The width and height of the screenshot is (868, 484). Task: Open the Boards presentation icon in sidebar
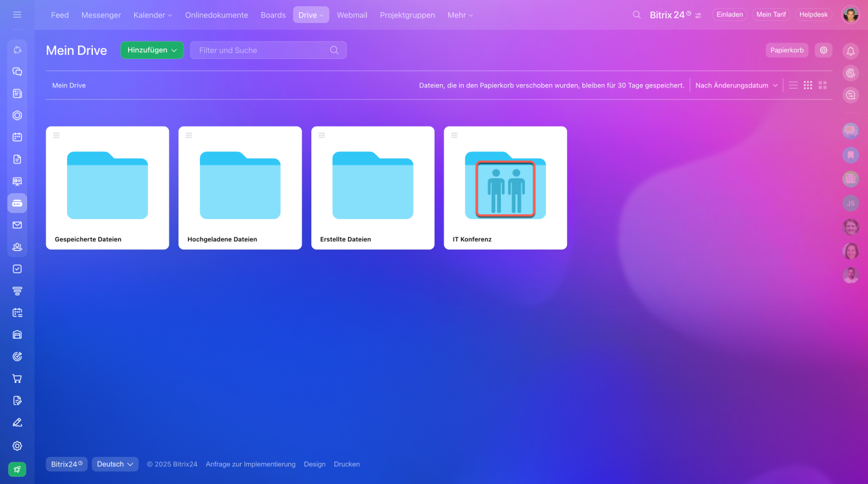pos(17,181)
